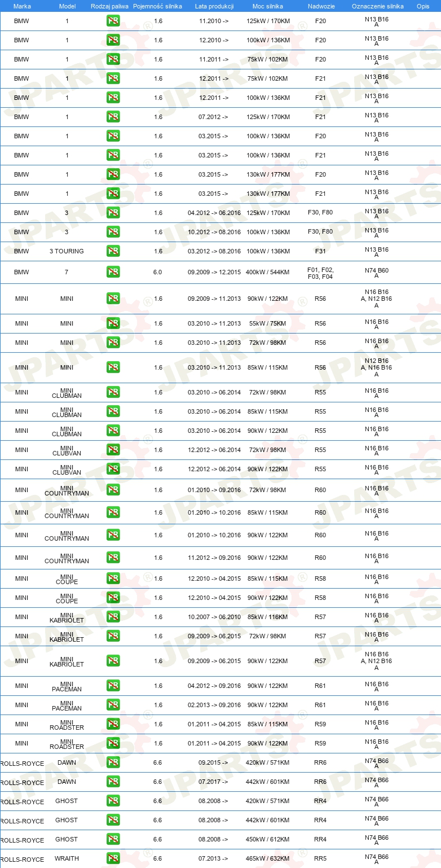
Task: Click the '6.0' engine capacity cell
Action: [157, 272]
